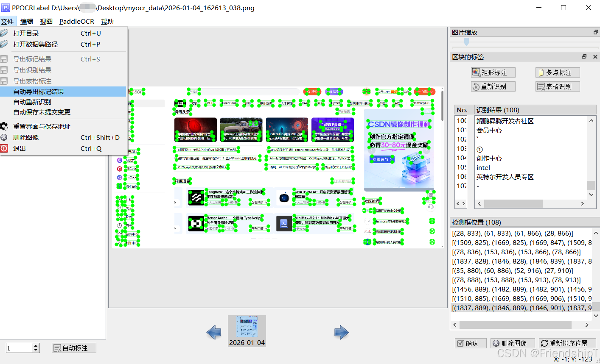Select the 矩形标注 rectangle annotation tool
The height and width of the screenshot is (364, 600).
[x=493, y=72]
